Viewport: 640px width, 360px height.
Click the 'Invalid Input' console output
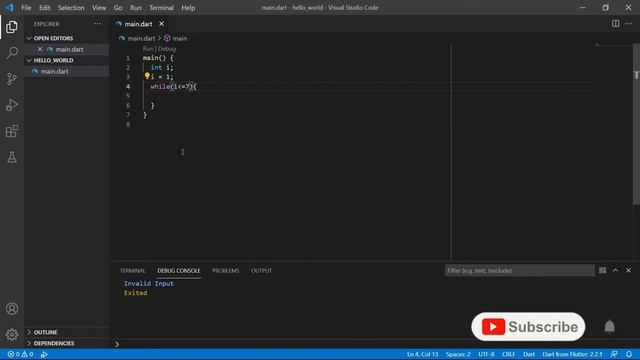[x=149, y=283]
